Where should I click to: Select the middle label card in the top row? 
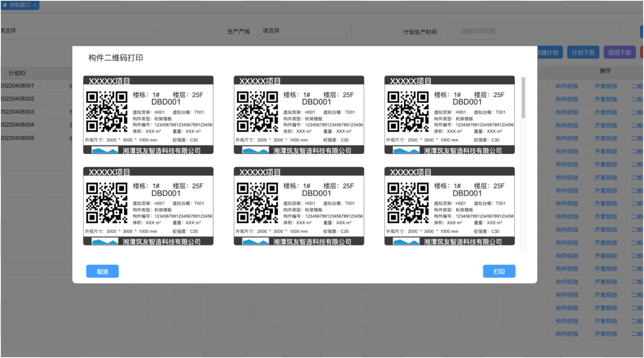[299, 115]
